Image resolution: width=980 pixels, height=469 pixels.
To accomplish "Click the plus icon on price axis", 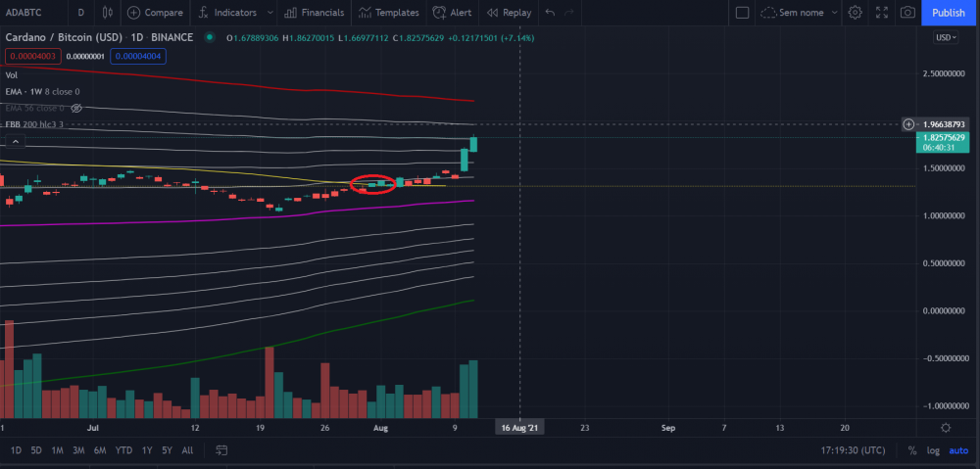I will point(908,124).
